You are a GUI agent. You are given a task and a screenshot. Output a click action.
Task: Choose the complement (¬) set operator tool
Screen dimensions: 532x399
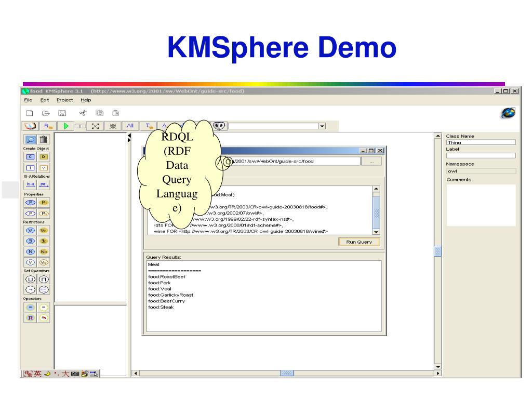point(30,290)
